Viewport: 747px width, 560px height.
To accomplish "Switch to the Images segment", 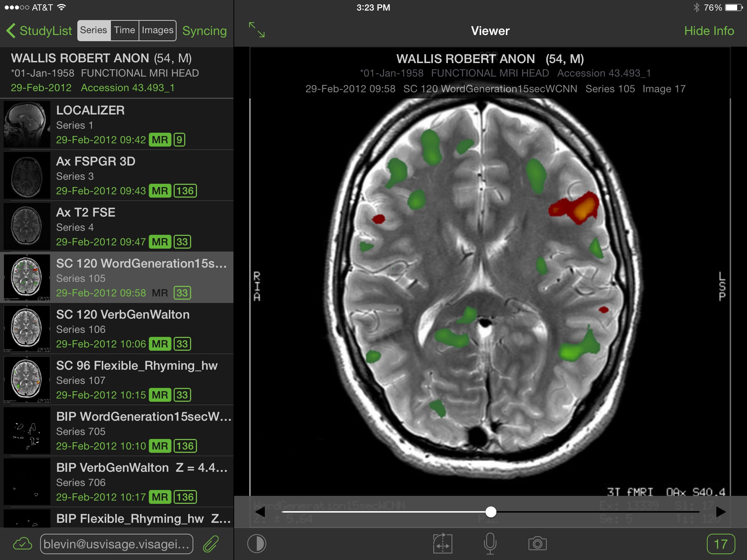I will 158,30.
